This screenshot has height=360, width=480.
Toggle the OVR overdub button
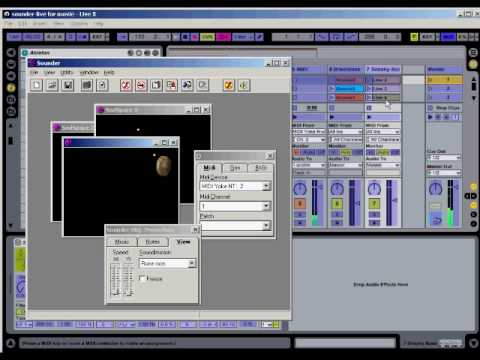pyautogui.click(x=207, y=37)
